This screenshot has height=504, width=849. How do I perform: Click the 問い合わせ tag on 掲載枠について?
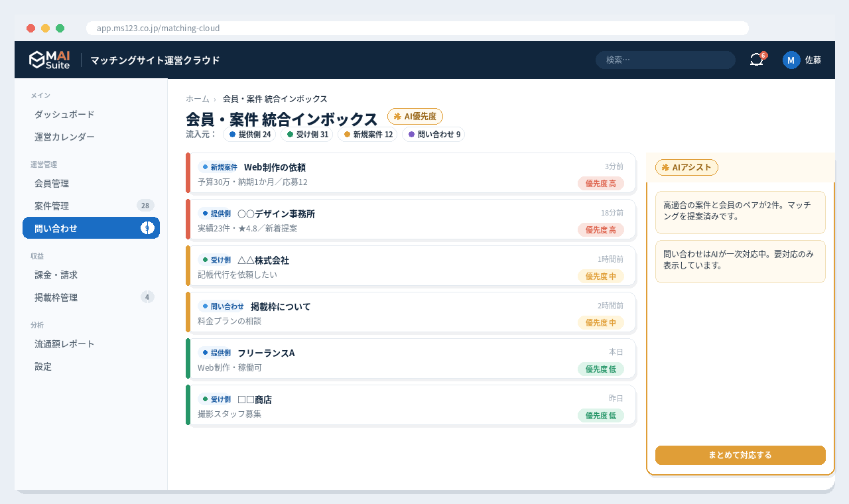223,306
